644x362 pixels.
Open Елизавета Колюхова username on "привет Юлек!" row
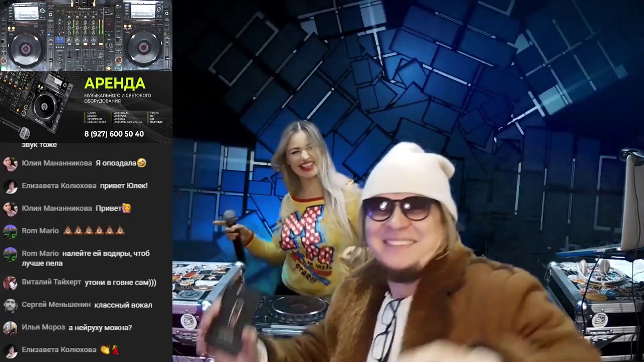tap(59, 186)
